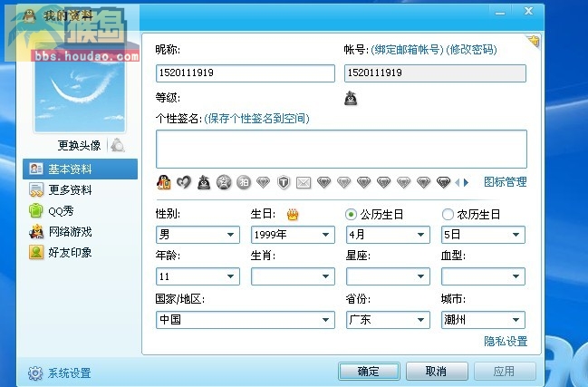588x387 pixels.
Task: Switch to the 基本资料 section
Action: pyautogui.click(x=81, y=169)
